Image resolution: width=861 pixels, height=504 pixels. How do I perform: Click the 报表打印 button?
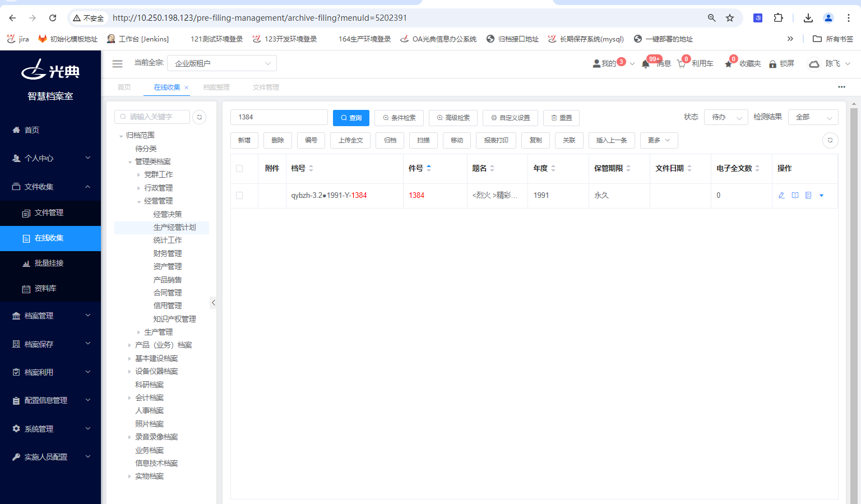pos(496,140)
